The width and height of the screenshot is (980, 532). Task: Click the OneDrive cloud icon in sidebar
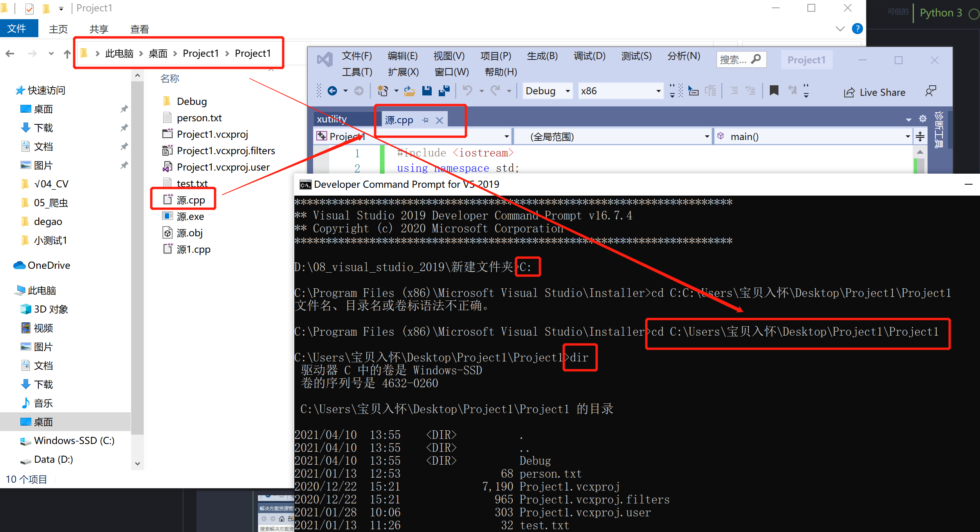19,265
